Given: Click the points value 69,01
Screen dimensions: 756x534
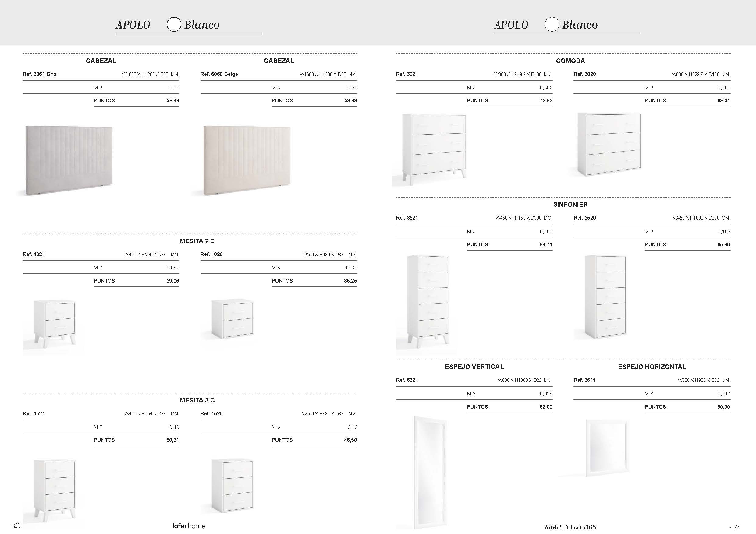Looking at the screenshot, I should pos(723,101).
